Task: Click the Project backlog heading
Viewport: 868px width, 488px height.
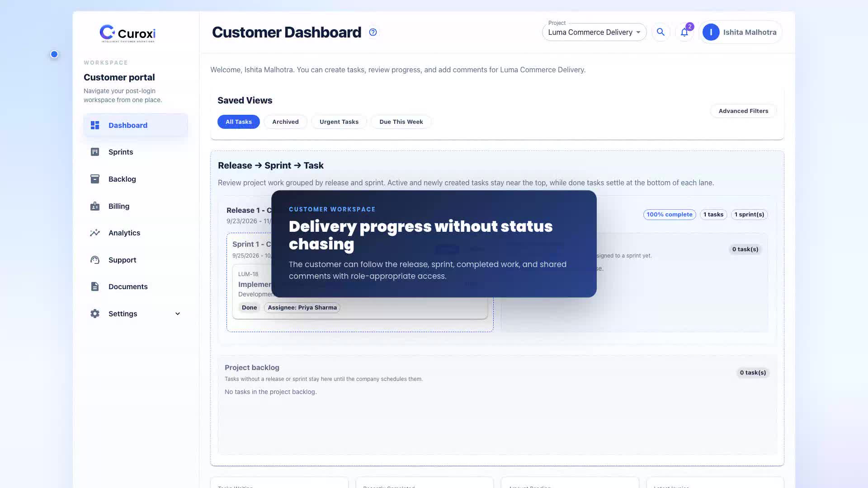Action: coord(252,367)
